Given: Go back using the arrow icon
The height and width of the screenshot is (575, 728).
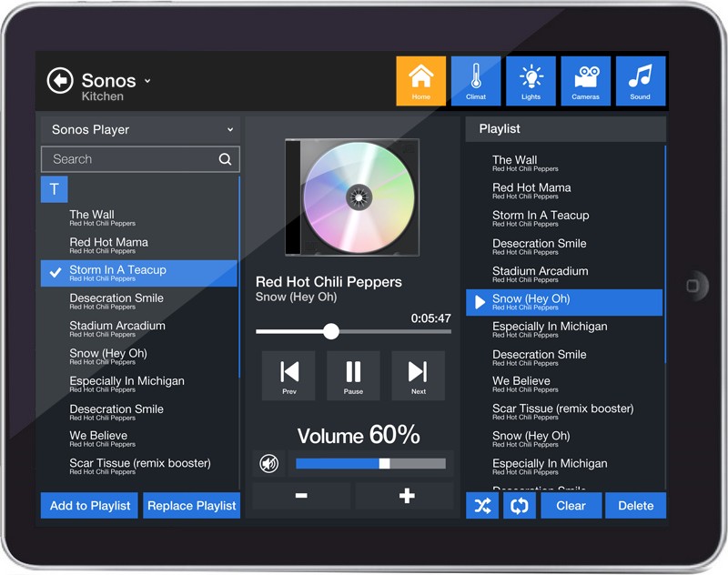Looking at the screenshot, I should pos(60,81).
